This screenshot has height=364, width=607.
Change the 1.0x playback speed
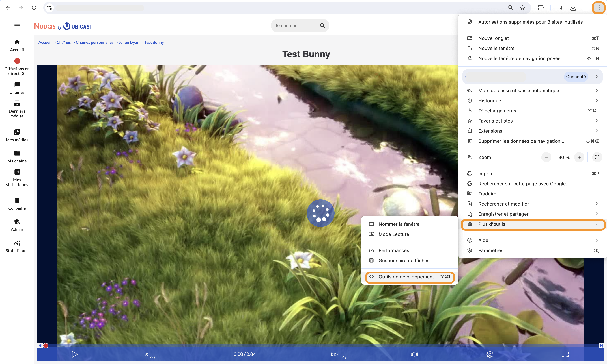point(338,355)
